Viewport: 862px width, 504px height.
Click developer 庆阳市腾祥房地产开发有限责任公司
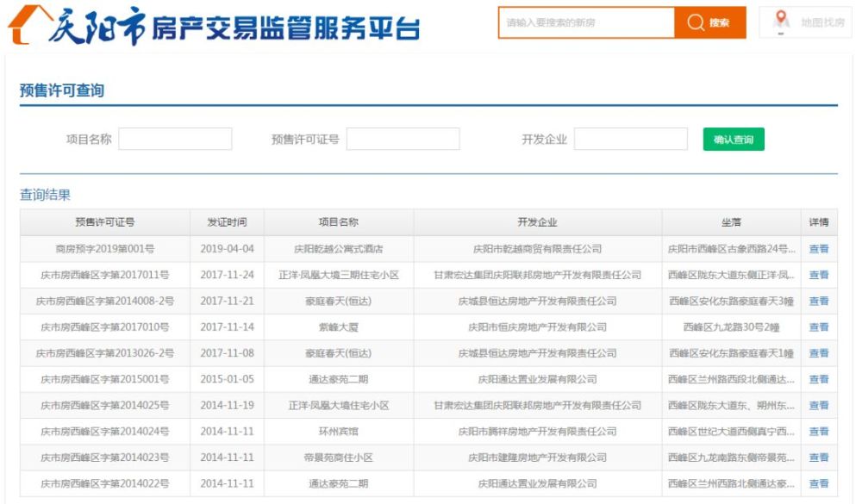[538, 432]
